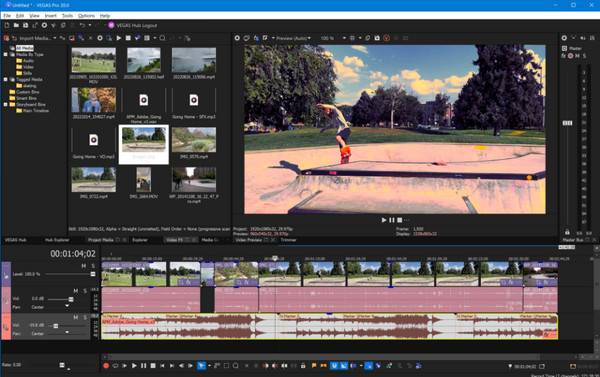Open the edit tool selector dropdown arrow
Image resolution: width=600 pixels, height=377 pixels.
[x=209, y=366]
